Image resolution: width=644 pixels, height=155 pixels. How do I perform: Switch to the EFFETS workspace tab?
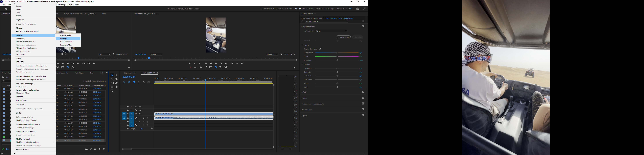click(x=305, y=9)
